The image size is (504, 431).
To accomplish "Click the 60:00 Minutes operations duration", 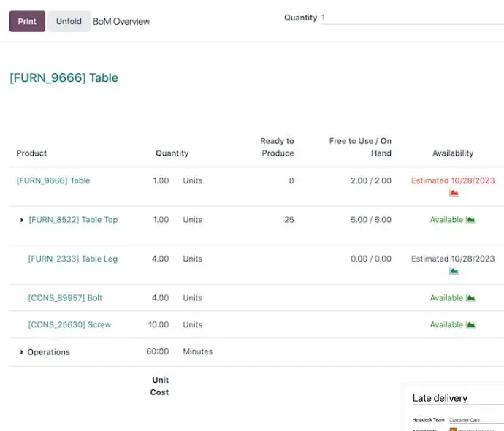I will point(180,351).
